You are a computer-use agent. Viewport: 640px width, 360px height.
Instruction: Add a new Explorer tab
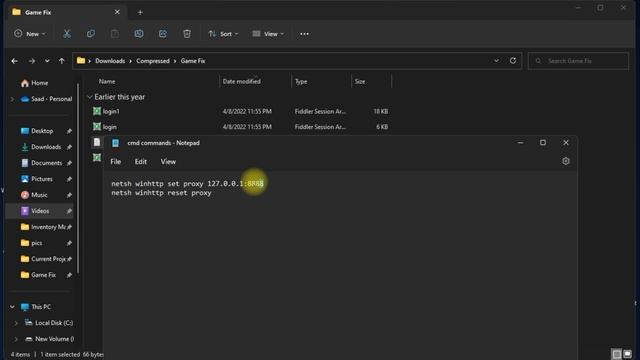pyautogui.click(x=140, y=12)
